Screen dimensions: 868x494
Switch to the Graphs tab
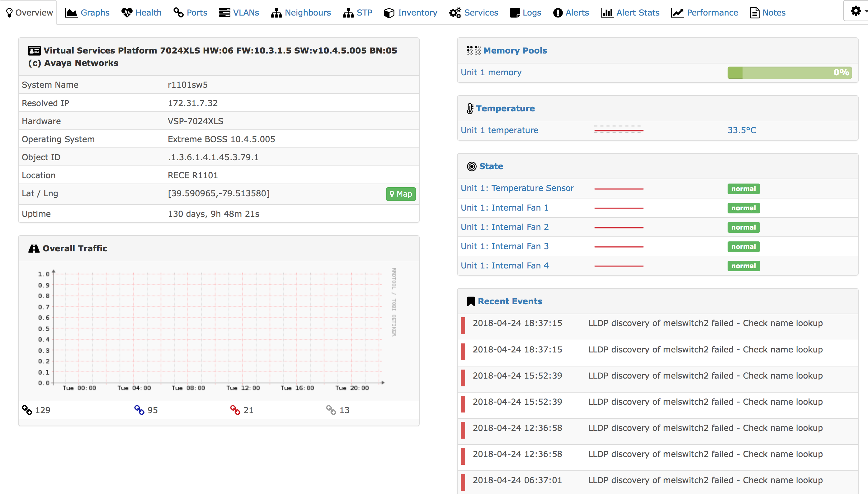(x=87, y=12)
